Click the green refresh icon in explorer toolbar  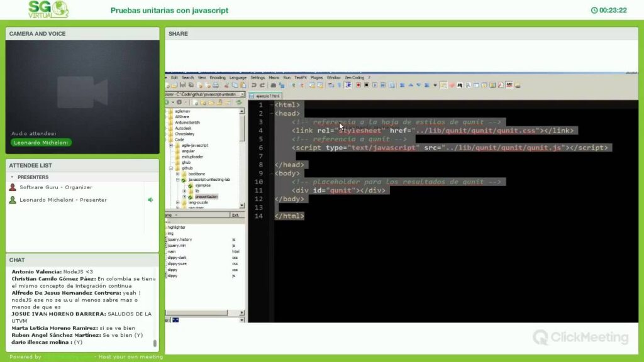pyautogui.click(x=239, y=102)
